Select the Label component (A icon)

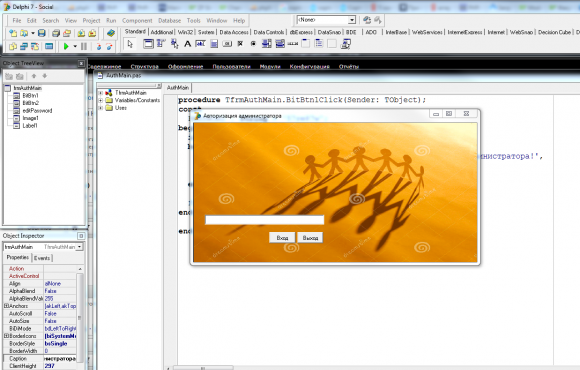tap(188, 44)
